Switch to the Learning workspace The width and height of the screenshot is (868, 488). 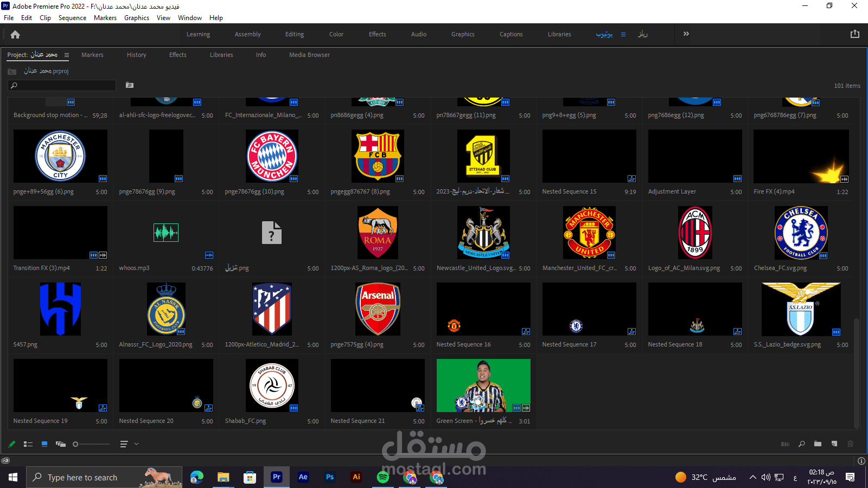coord(198,34)
